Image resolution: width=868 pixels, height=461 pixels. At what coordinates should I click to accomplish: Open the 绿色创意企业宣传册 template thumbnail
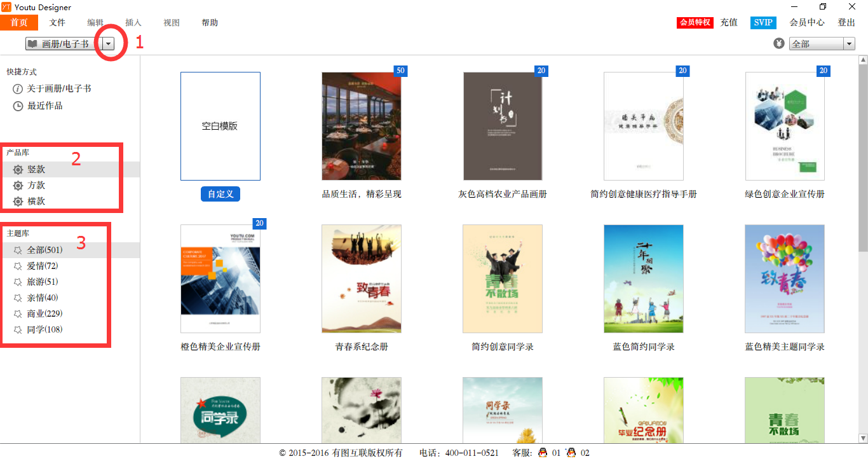point(785,126)
